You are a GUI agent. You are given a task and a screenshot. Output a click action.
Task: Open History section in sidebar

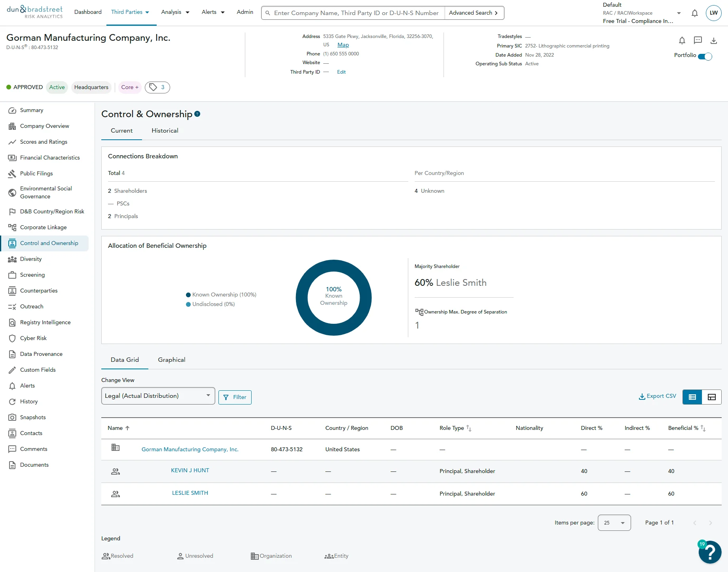tap(29, 401)
